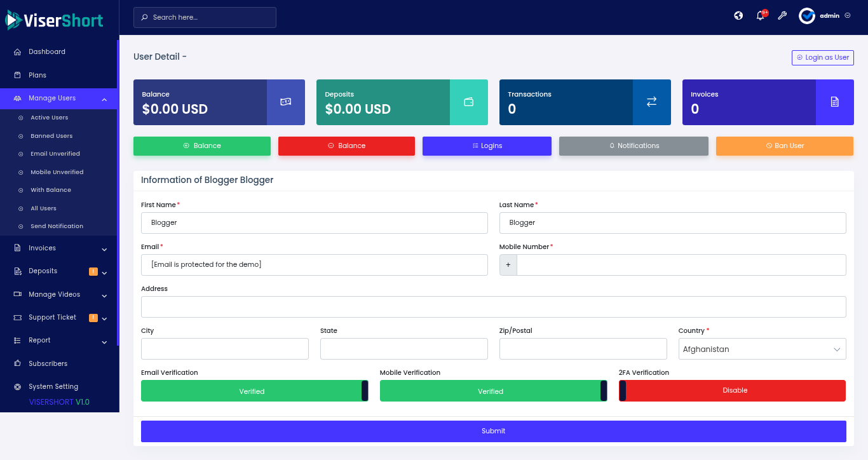Open the admin profile dropdown

pyautogui.click(x=825, y=16)
